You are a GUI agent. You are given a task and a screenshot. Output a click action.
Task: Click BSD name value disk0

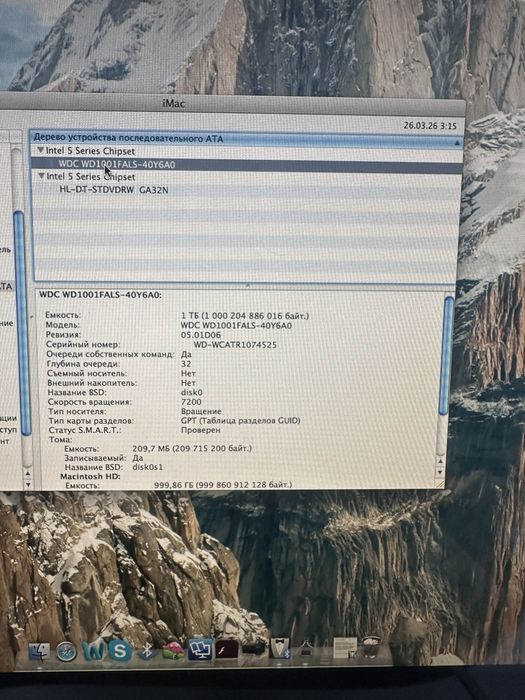(192, 393)
